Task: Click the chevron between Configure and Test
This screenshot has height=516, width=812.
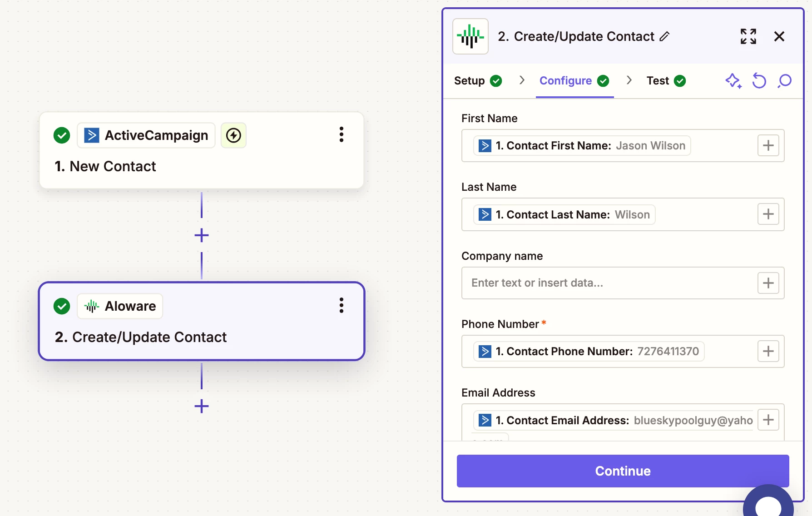Action: [629, 80]
